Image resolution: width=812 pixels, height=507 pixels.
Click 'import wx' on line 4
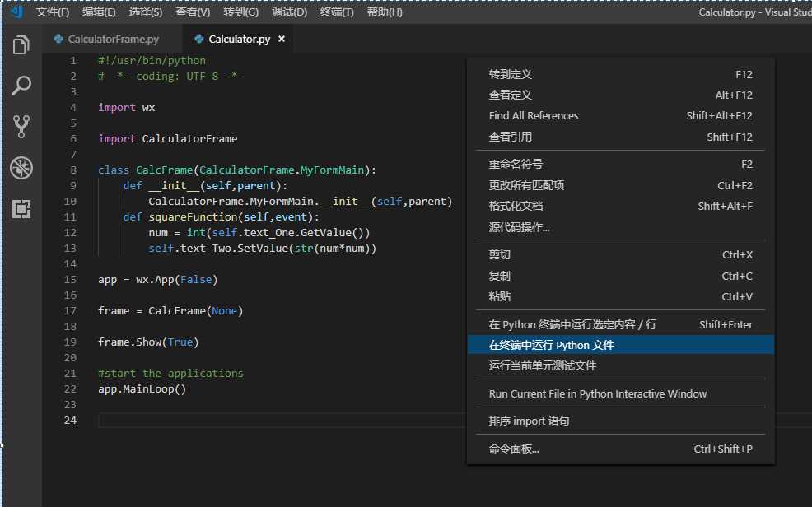point(126,108)
